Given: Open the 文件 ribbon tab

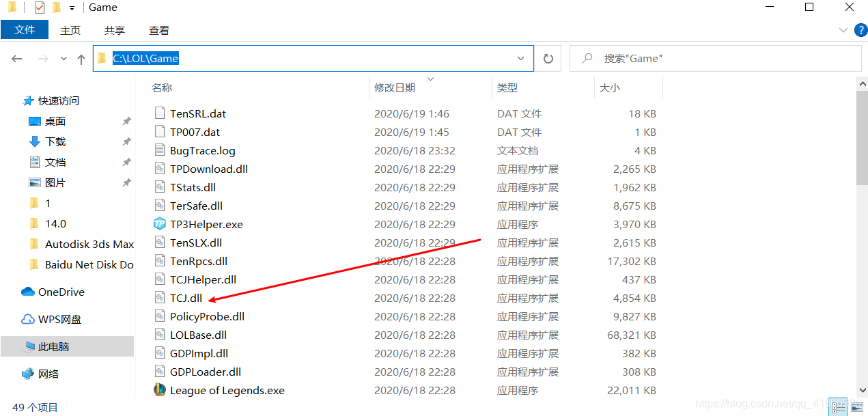Looking at the screenshot, I should point(25,30).
